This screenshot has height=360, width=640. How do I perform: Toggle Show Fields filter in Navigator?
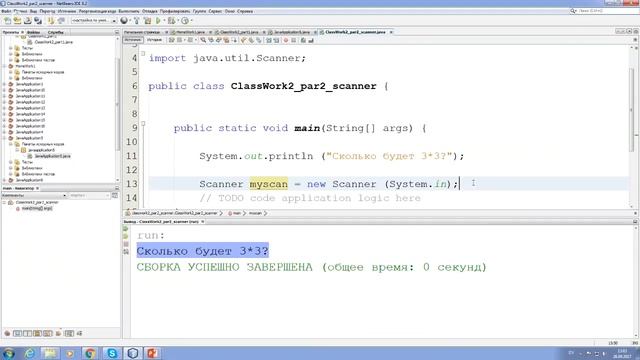(17, 333)
